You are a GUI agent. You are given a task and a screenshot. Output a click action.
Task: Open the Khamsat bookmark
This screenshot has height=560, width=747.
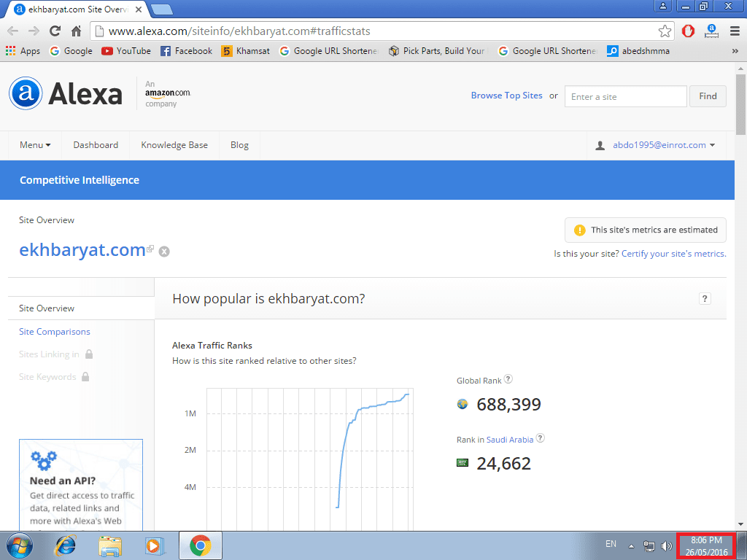pos(245,51)
